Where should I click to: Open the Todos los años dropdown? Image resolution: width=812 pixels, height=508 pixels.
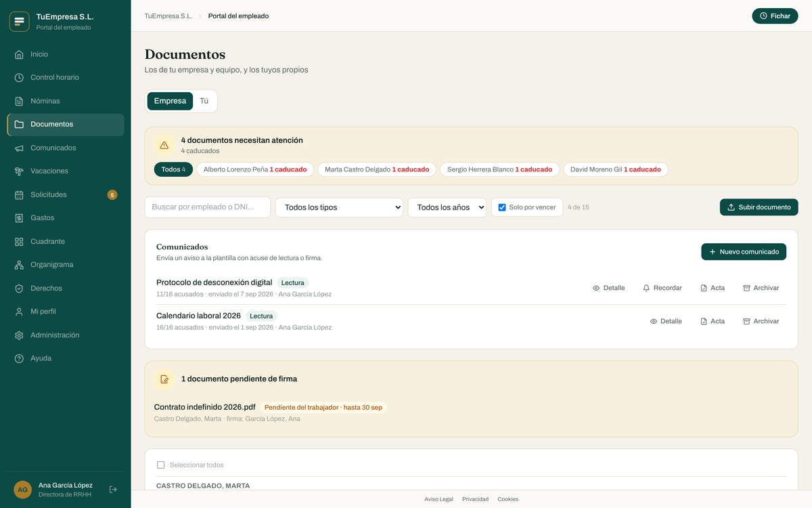coord(447,207)
